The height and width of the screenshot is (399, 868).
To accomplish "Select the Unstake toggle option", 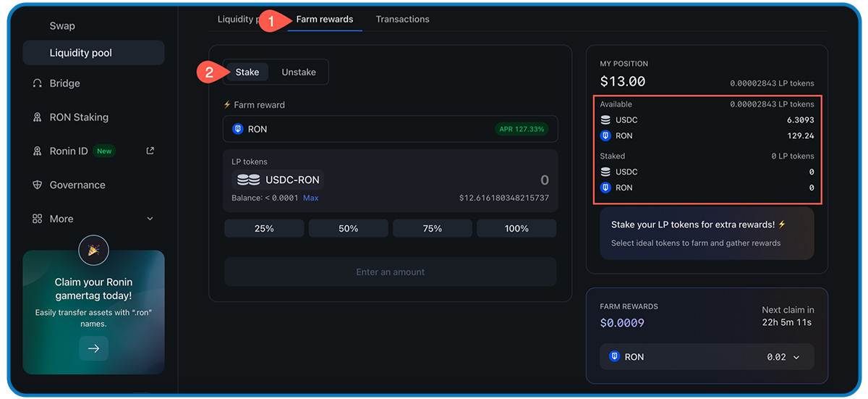I will click(299, 72).
